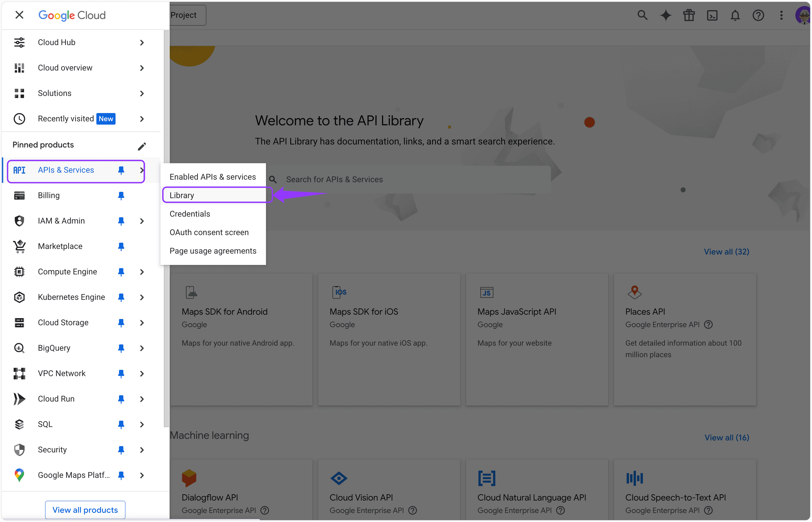Click the search magnifier in the top bar

click(642, 15)
